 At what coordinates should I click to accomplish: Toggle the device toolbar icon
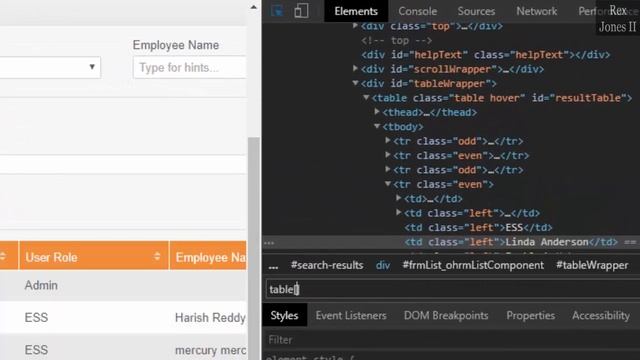[301, 11]
